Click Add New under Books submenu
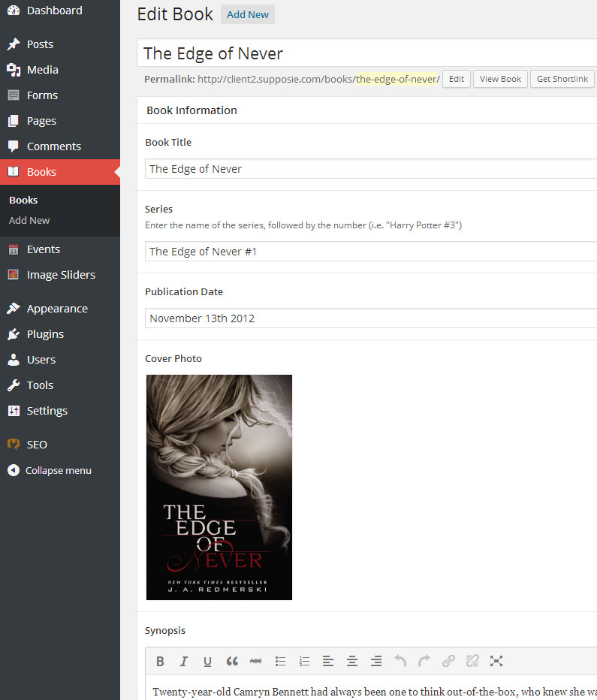 pyautogui.click(x=29, y=220)
